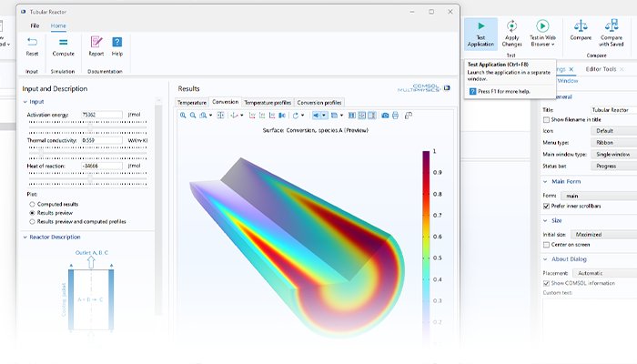Select the YZ view icon in graphics toolbar
Screen dimensions: 637x364
point(262,116)
